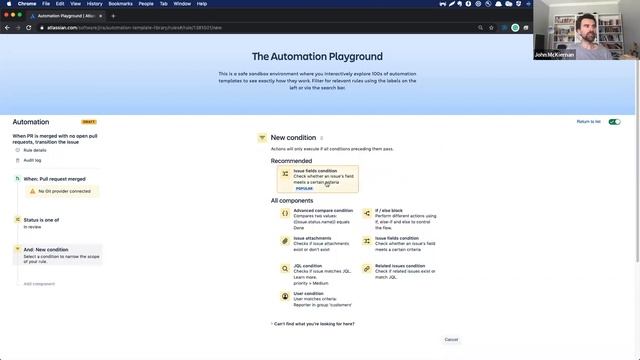Open the Audit log in the sidebar
Viewport: 640px width, 360px height.
(x=32, y=160)
